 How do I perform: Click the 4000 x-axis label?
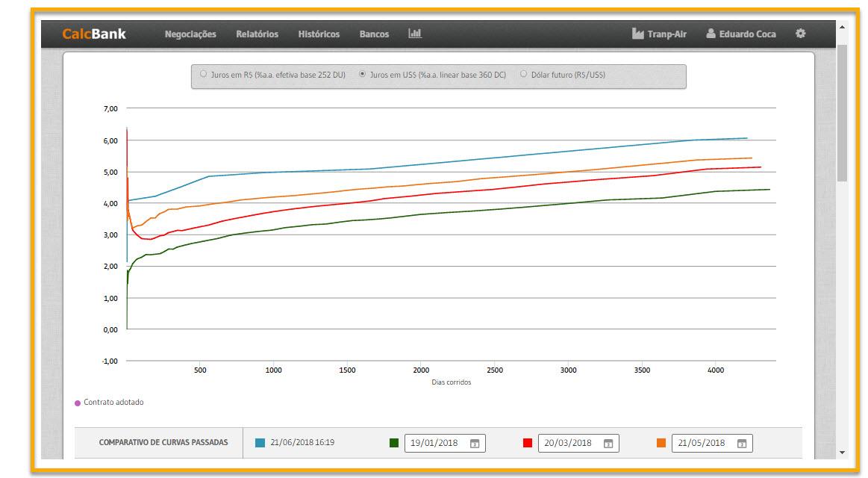coord(715,370)
